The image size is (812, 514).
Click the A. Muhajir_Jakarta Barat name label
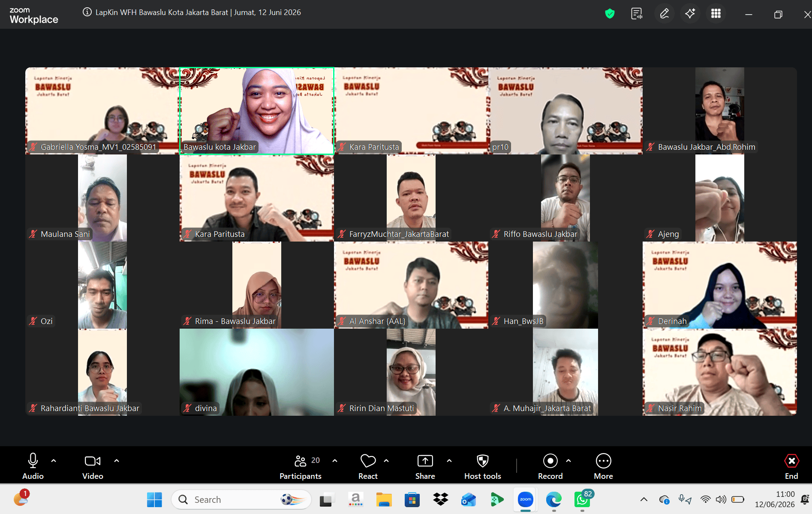coord(547,408)
